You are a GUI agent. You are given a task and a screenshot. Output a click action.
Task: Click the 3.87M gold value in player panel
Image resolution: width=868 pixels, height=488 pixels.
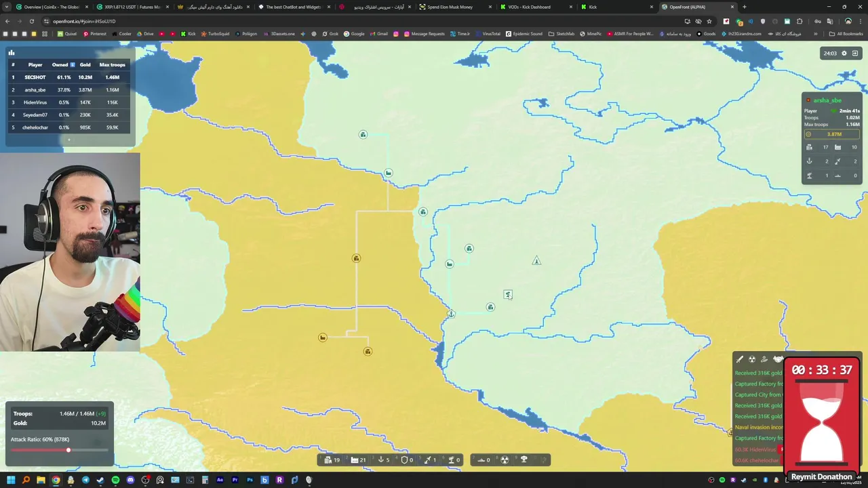click(833, 134)
